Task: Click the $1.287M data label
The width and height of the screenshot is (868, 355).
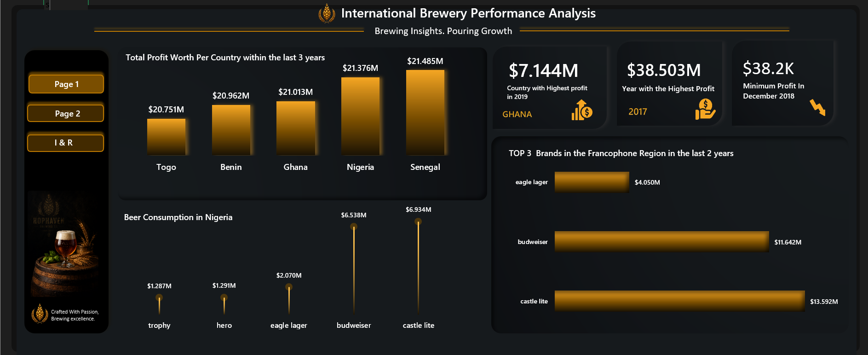Action: pos(159,286)
